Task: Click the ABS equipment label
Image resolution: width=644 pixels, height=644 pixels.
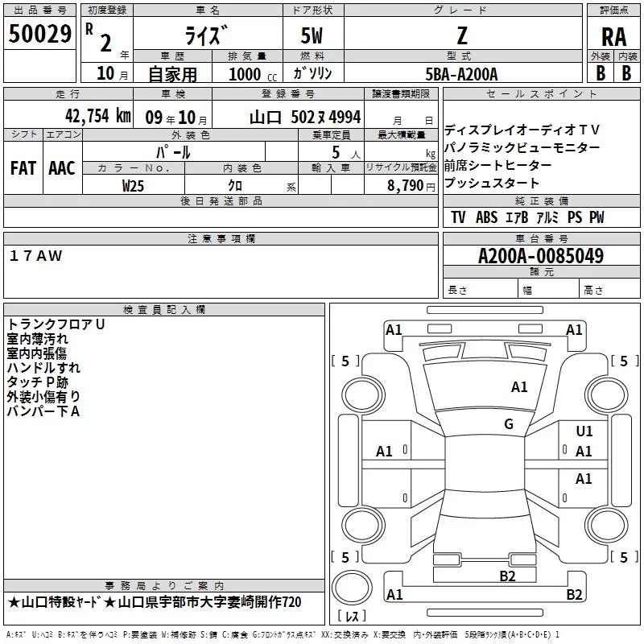Action: point(486,217)
